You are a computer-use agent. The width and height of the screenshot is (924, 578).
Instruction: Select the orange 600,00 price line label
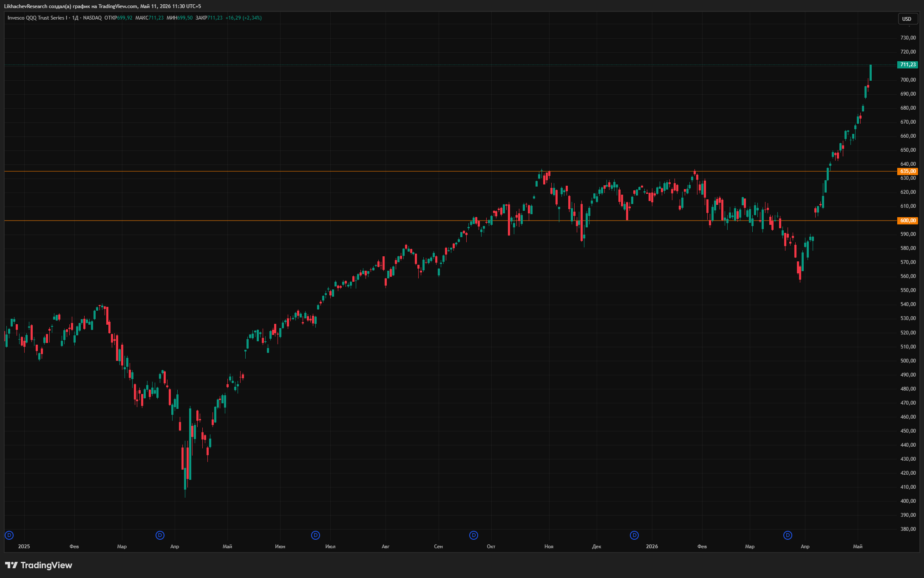pyautogui.click(x=907, y=221)
